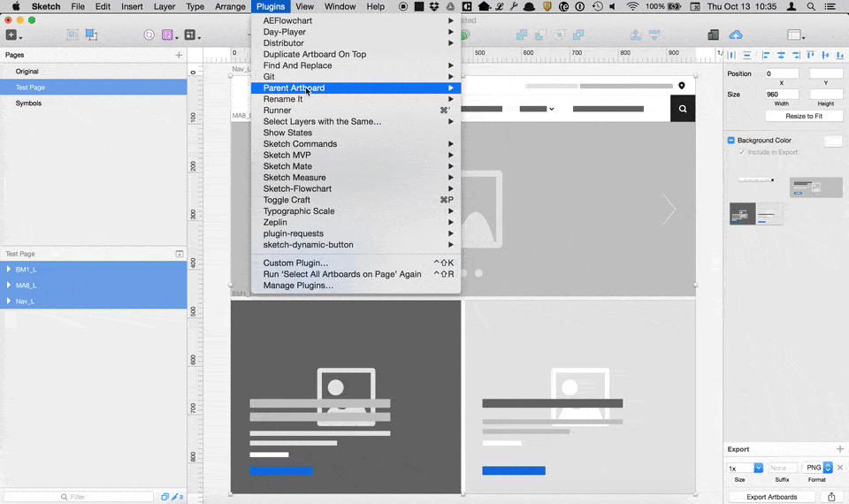The height and width of the screenshot is (504, 849).
Task: Expand the Nav_L artboard layer
Action: (x=9, y=301)
